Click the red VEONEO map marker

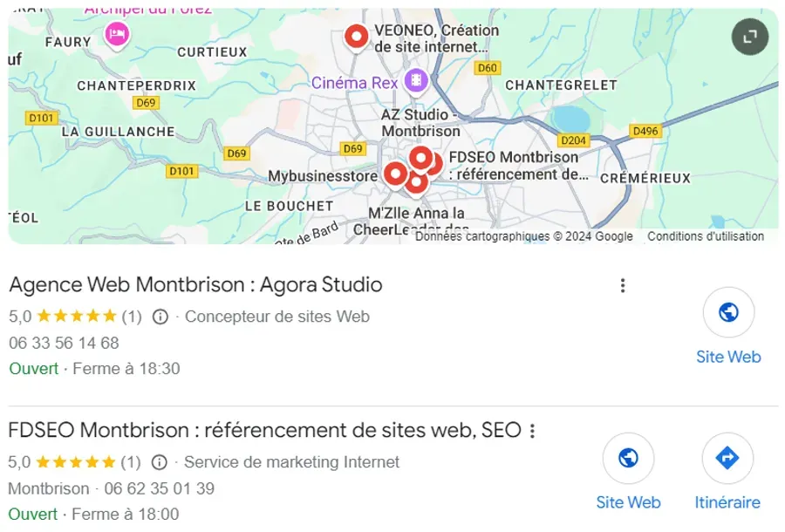coord(357,37)
